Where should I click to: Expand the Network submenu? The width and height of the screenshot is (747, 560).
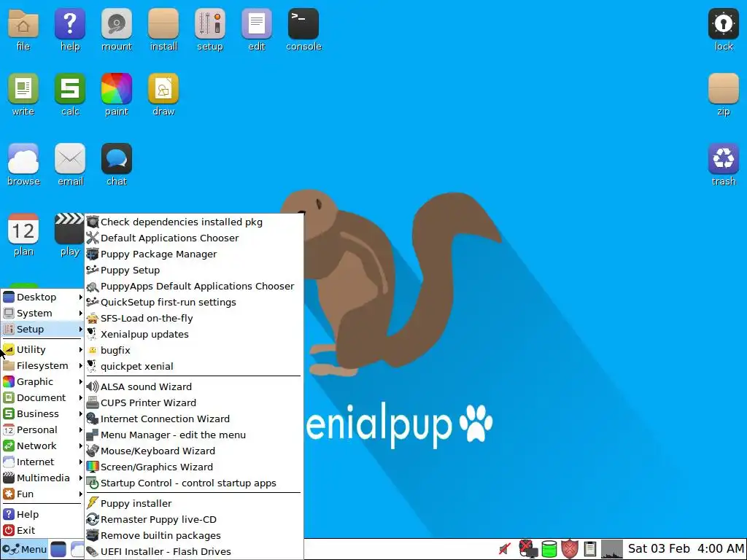[x=43, y=446]
